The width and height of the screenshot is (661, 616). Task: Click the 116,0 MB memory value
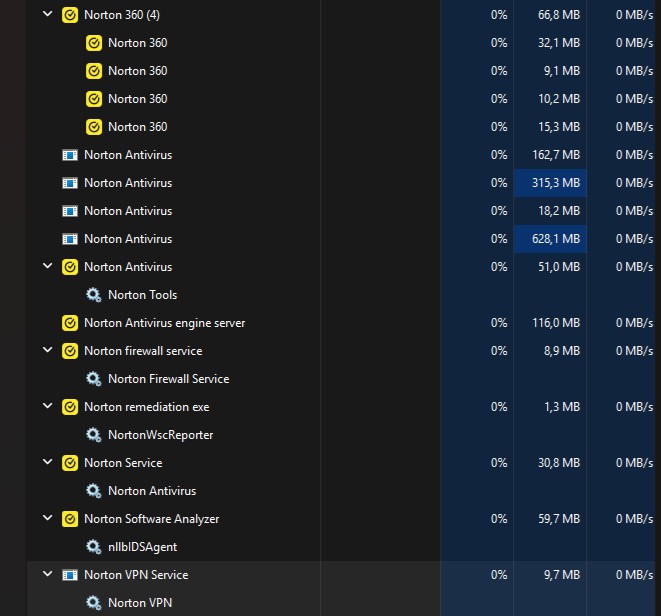click(556, 323)
